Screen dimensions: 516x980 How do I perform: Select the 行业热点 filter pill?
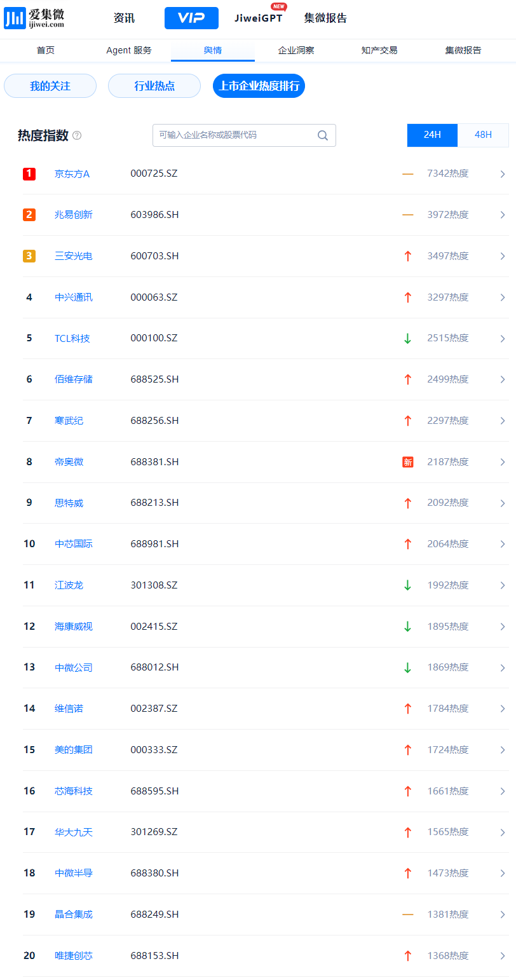(154, 86)
